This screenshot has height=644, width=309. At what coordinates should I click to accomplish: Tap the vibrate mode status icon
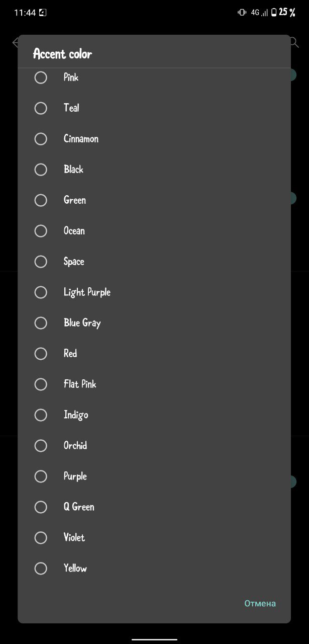tap(242, 13)
